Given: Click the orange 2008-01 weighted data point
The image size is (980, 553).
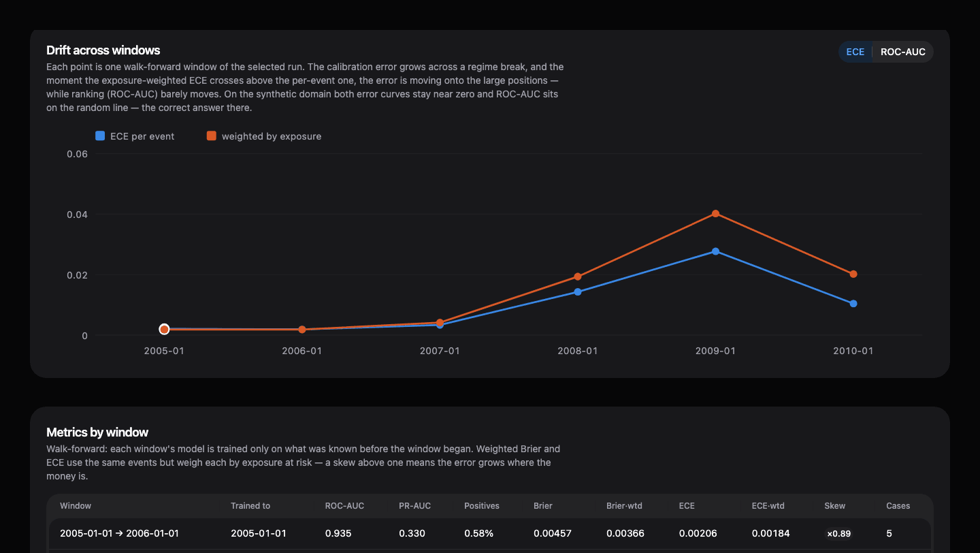Looking at the screenshot, I should [x=578, y=276].
